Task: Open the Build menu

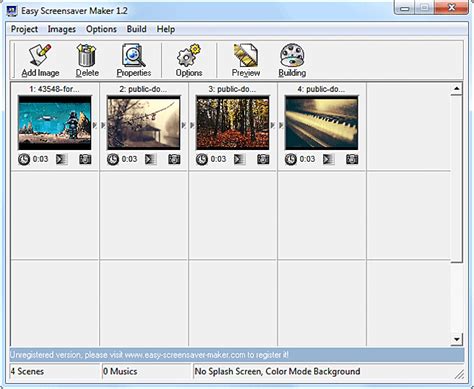Action: (x=136, y=29)
